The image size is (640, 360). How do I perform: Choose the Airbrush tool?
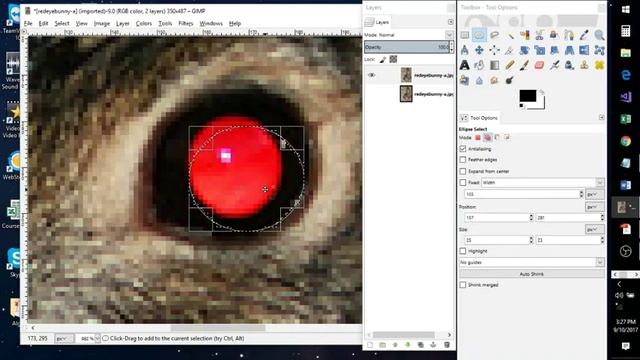554,65
